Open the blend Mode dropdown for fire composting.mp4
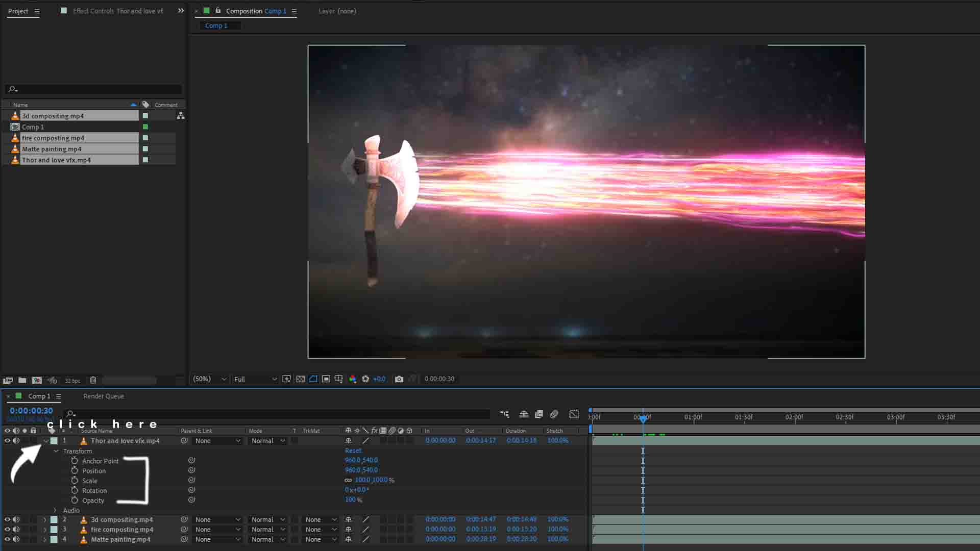The width and height of the screenshot is (980, 551). (x=267, y=530)
